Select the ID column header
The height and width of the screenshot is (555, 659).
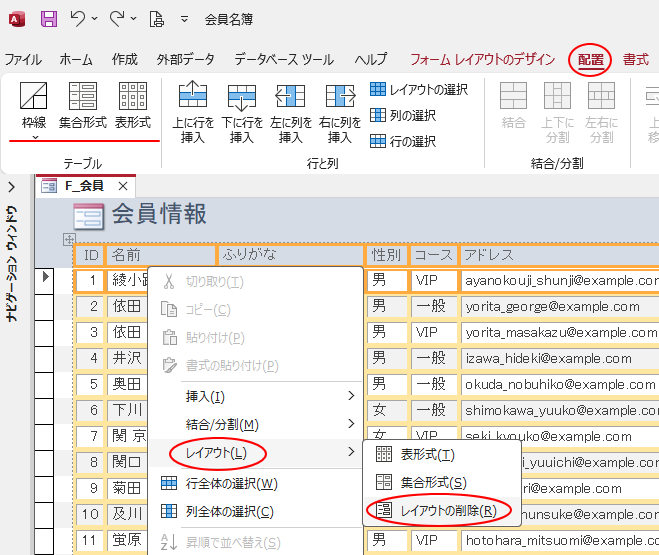tap(89, 255)
